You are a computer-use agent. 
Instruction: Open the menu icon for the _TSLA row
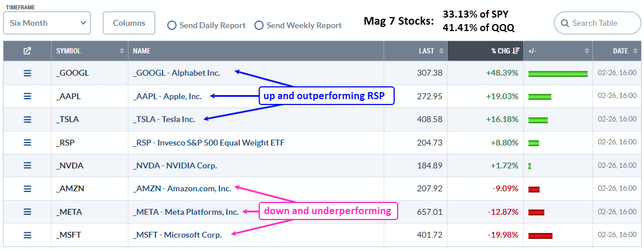pyautogui.click(x=27, y=119)
